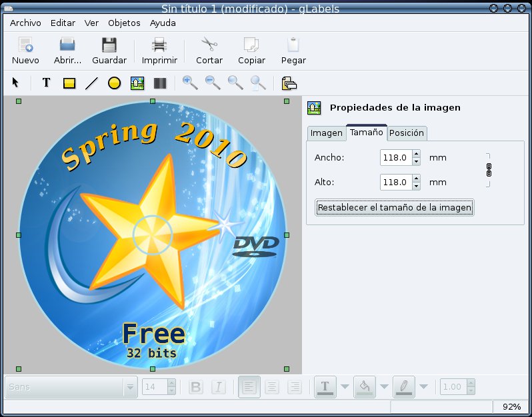Screen dimensions: 532x417
Task: Click the top-left selection handle on canvas
Action: (19, 101)
